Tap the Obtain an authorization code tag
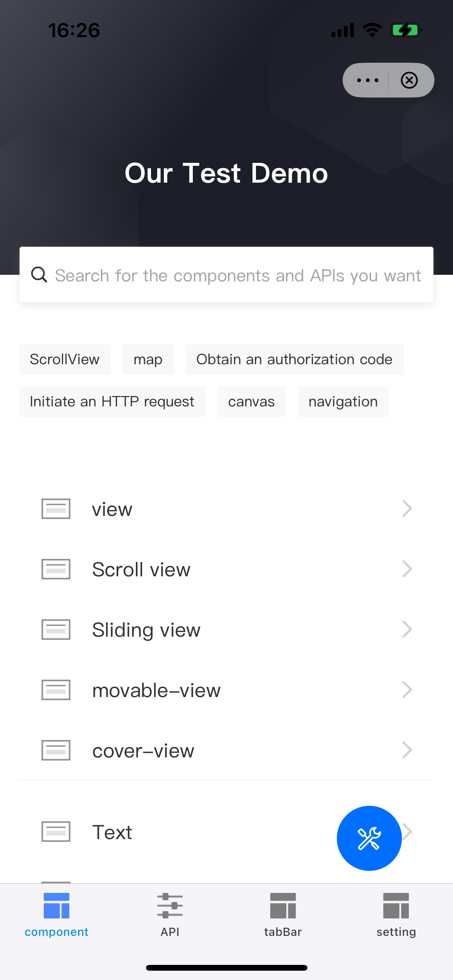This screenshot has height=980, width=453. (294, 360)
